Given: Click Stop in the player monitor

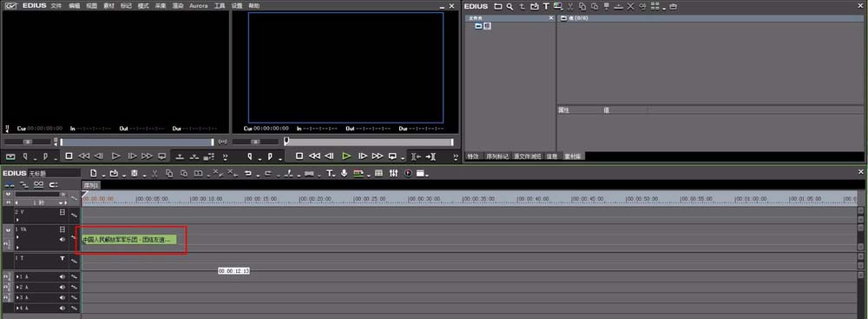Looking at the screenshot, I should coord(69,156).
